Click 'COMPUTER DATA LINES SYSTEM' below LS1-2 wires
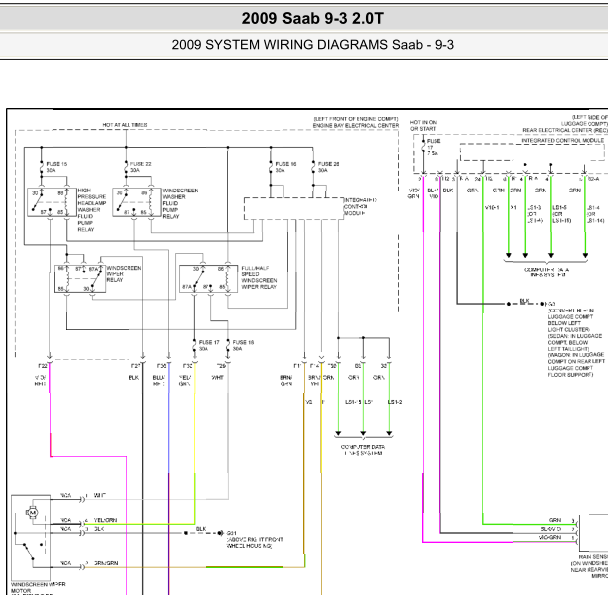608x595 pixels. click(363, 450)
